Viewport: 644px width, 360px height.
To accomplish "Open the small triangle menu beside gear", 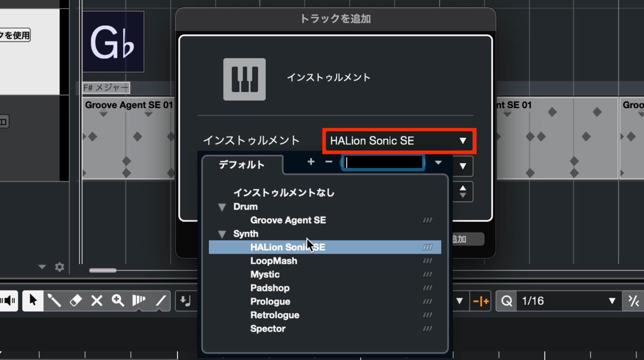I will (42, 267).
